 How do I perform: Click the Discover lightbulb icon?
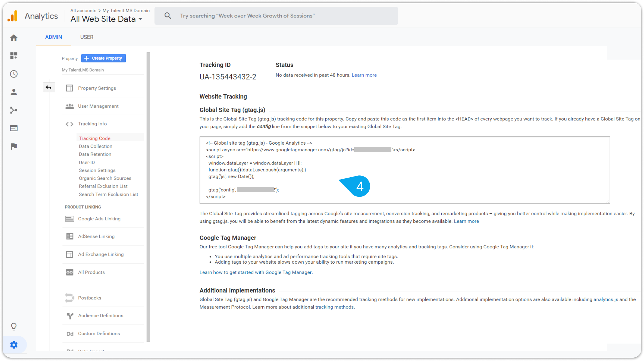click(14, 326)
